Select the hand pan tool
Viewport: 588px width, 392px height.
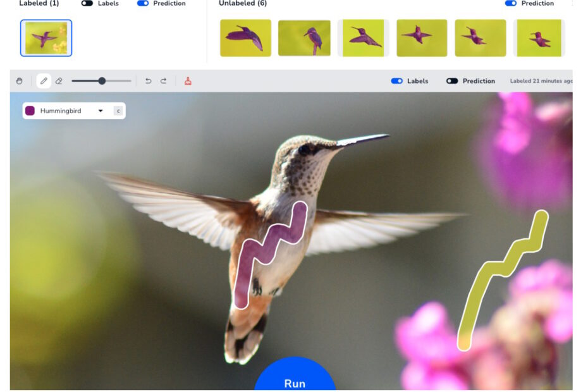[x=20, y=81]
